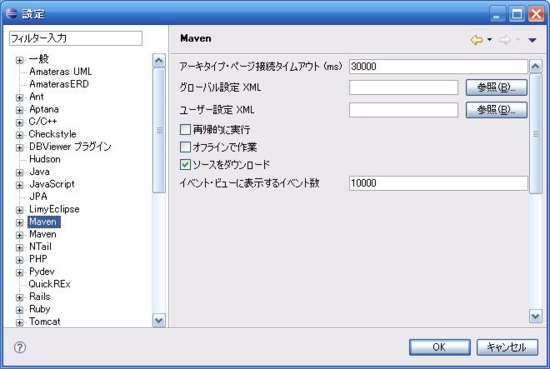Expand the C/C++ tree node
This screenshot has width=550, height=369.
coord(20,122)
